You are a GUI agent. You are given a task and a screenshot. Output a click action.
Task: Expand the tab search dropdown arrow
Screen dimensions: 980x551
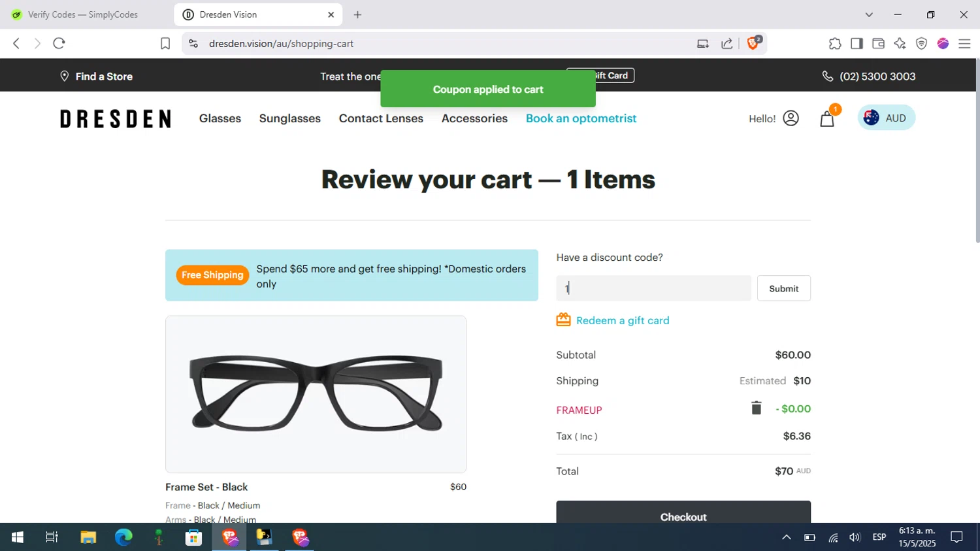[869, 14]
